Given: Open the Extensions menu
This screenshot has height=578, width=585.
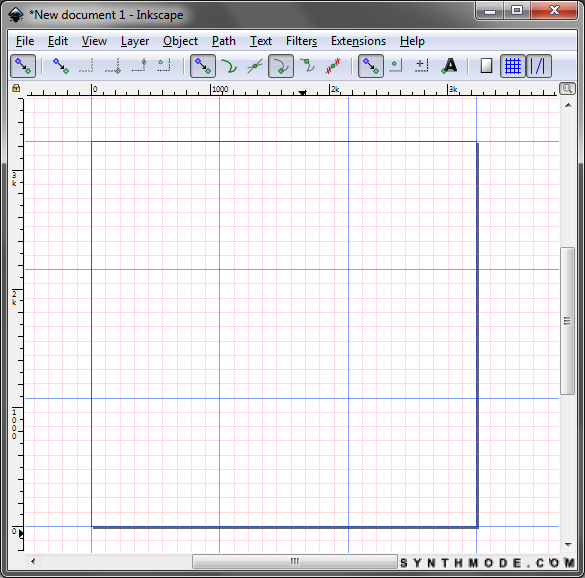Looking at the screenshot, I should (x=358, y=41).
